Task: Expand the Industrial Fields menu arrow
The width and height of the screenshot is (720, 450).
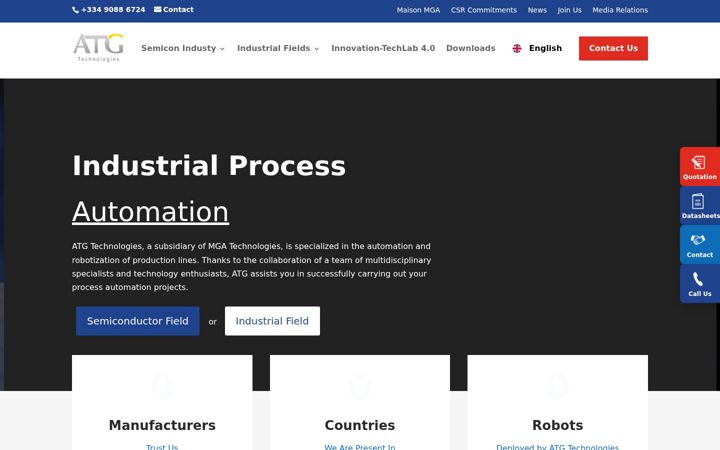Action: 316,49
